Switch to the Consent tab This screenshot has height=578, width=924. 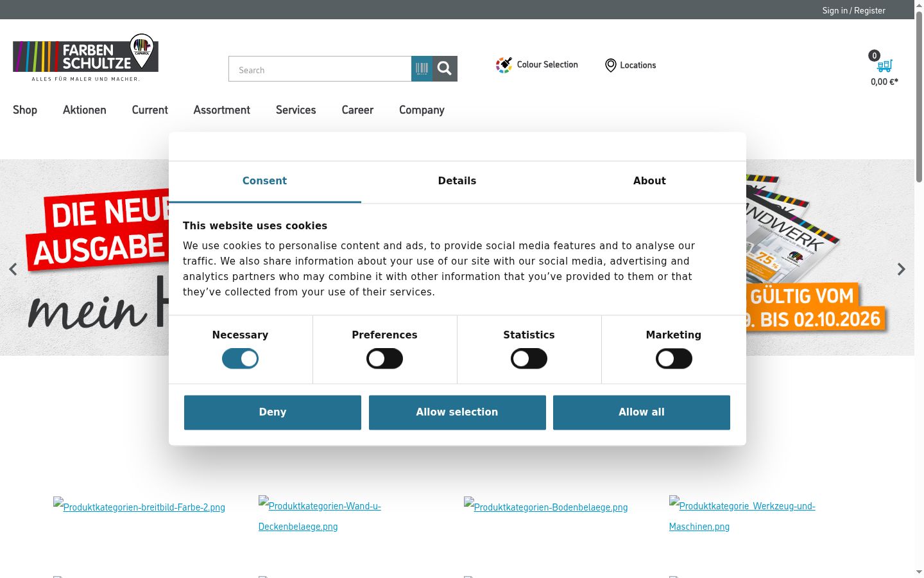(x=264, y=181)
